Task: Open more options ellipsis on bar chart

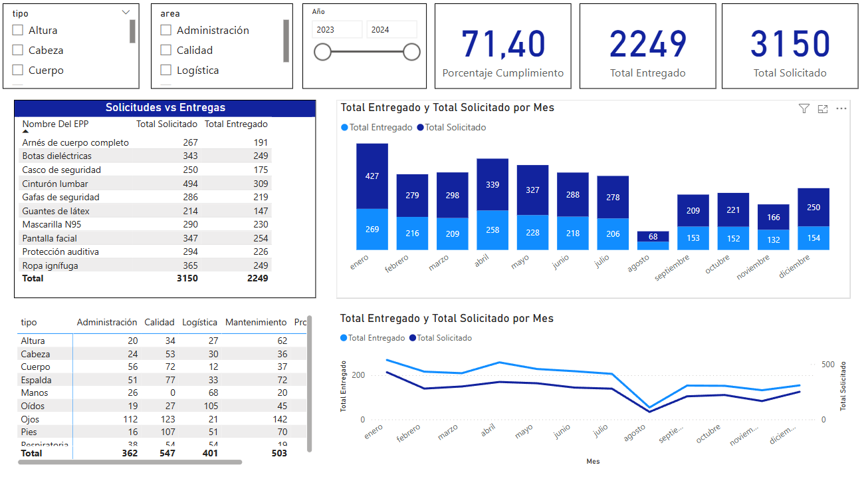Action: [x=841, y=108]
